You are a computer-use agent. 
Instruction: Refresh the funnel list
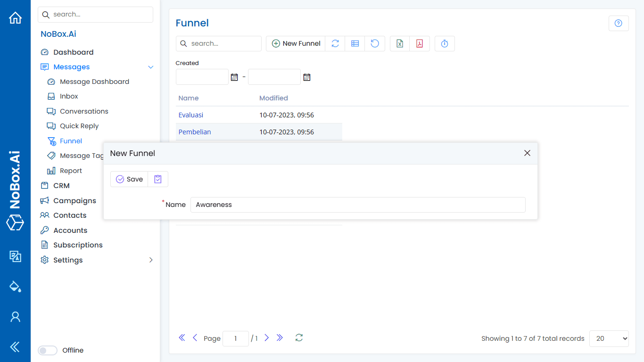[x=335, y=43]
